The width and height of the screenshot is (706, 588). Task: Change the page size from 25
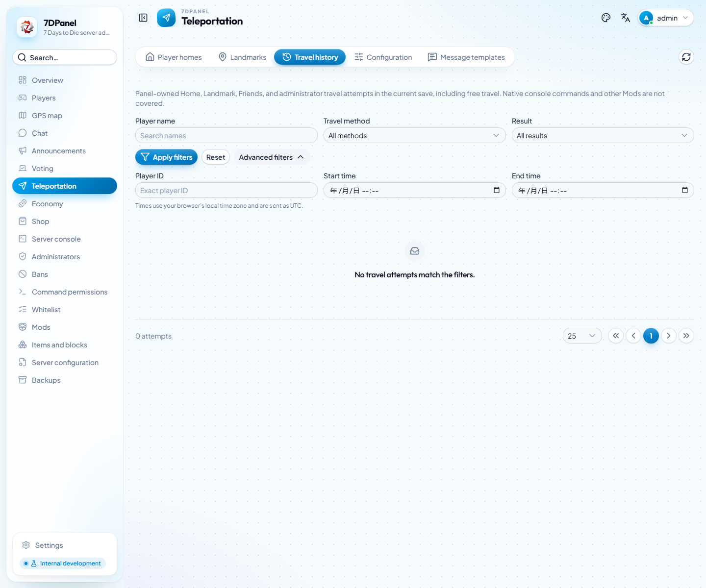[x=582, y=336]
